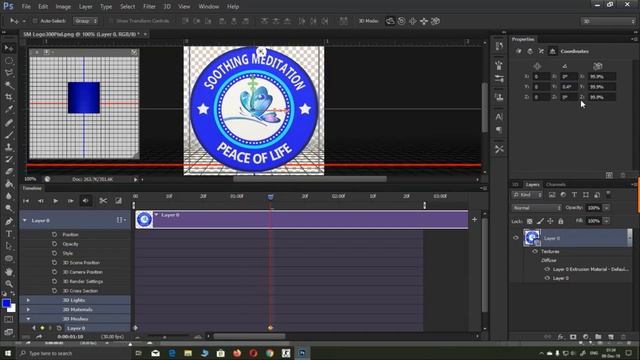
Task: Create a new layer icon in Layers panel
Action: (611, 337)
